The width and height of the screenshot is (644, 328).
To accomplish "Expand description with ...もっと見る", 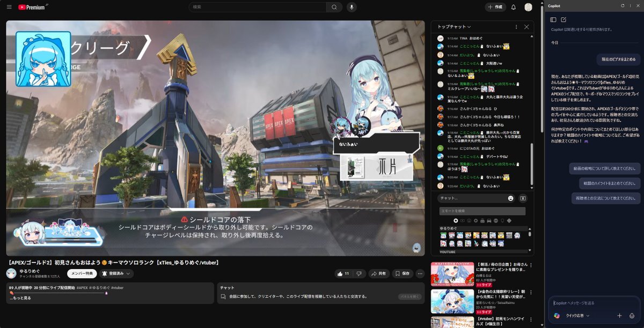I will (x=20, y=298).
